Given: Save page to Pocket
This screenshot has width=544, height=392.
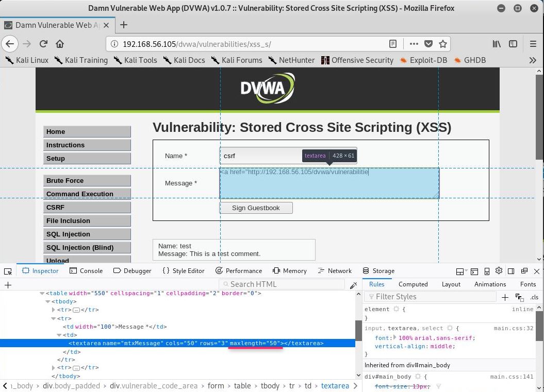Looking at the screenshot, I should 428,44.
